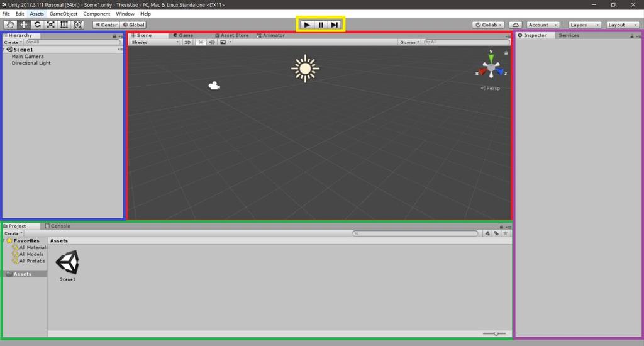Select Directional Light in the Hierarchy
644x346 pixels.
[31, 64]
